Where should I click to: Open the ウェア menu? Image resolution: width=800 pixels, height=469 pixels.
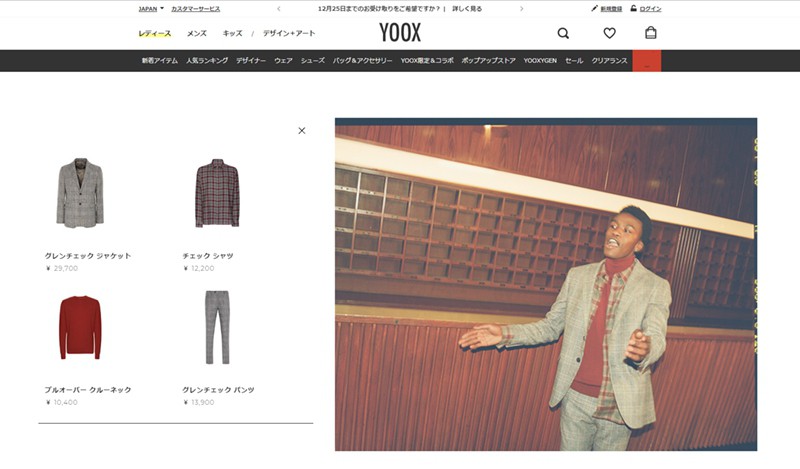[x=283, y=61]
